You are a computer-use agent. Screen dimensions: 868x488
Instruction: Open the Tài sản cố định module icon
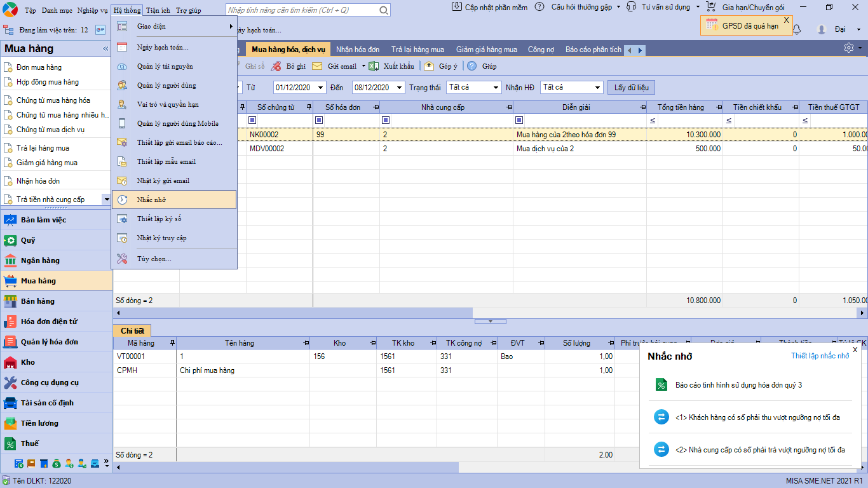10,403
